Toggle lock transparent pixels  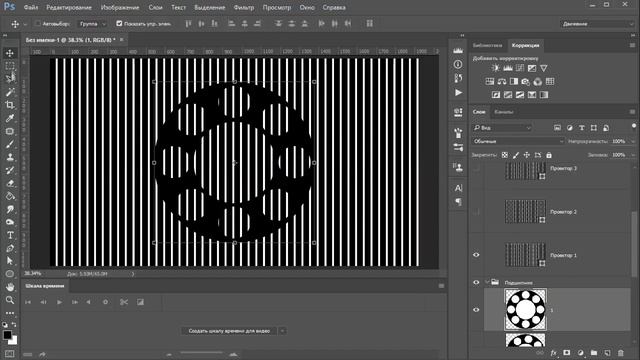(x=505, y=155)
